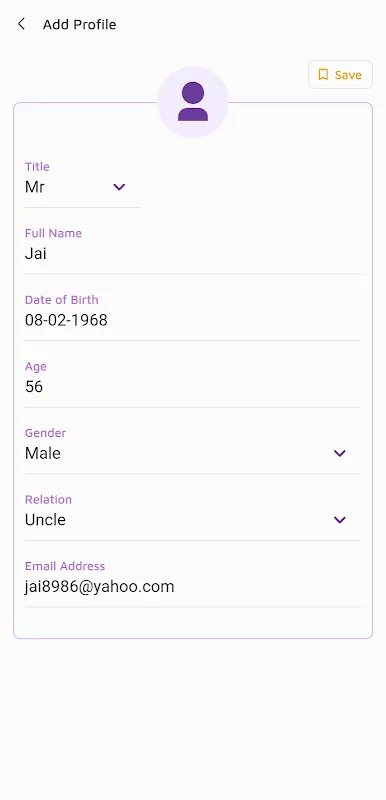This screenshot has width=386, height=800.
Task: Click the Age field label
Action: 36,366
